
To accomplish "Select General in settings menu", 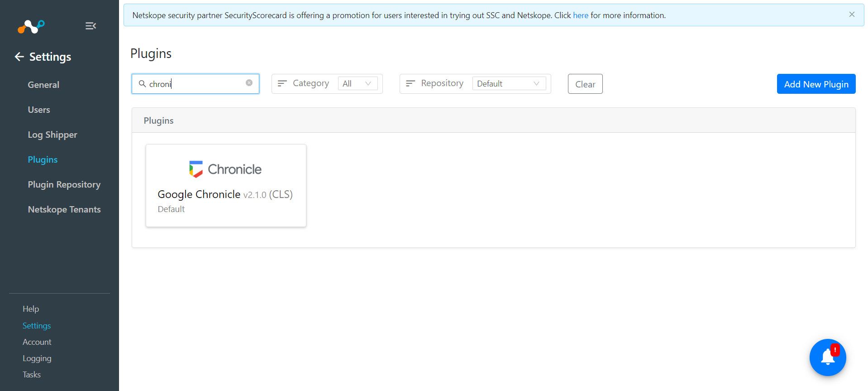I will click(43, 85).
